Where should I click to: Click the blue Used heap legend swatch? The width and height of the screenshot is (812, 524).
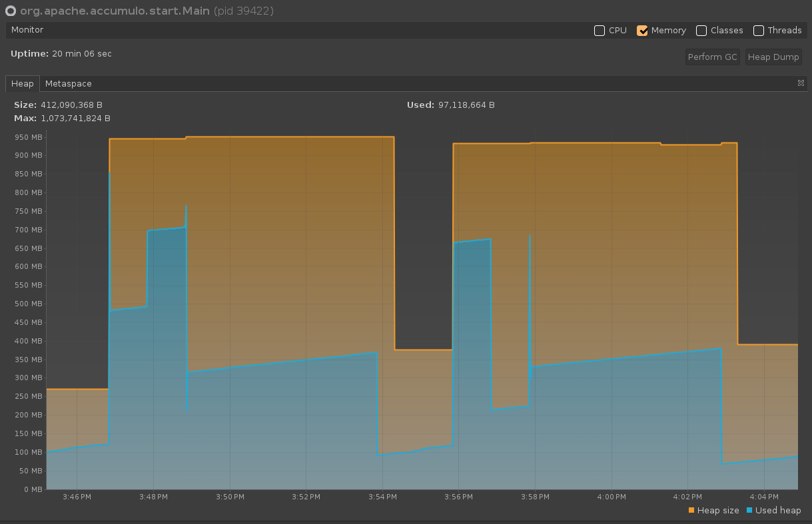click(749, 511)
